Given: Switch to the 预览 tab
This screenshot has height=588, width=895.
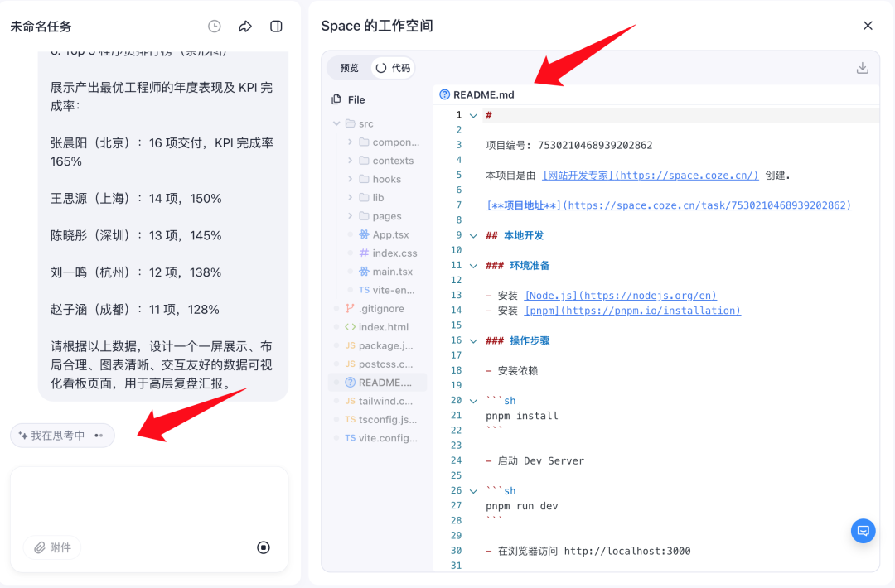Looking at the screenshot, I should [350, 68].
